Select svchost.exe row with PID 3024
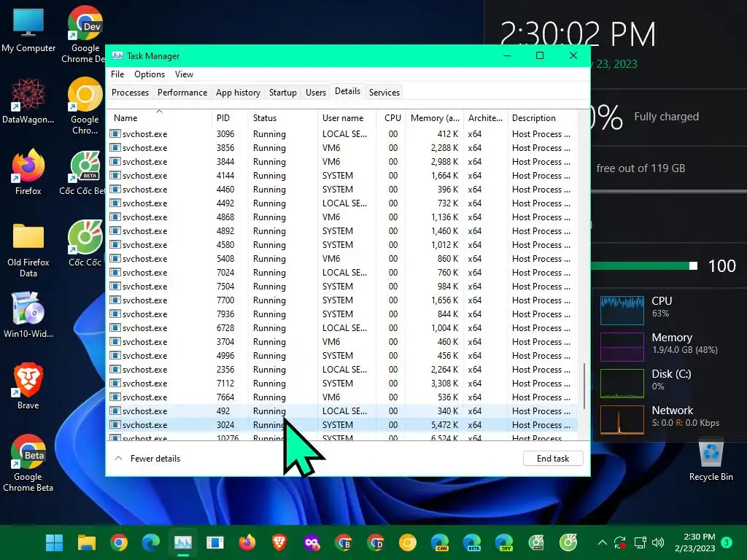Screen dimensions: 747x560 click(343, 425)
